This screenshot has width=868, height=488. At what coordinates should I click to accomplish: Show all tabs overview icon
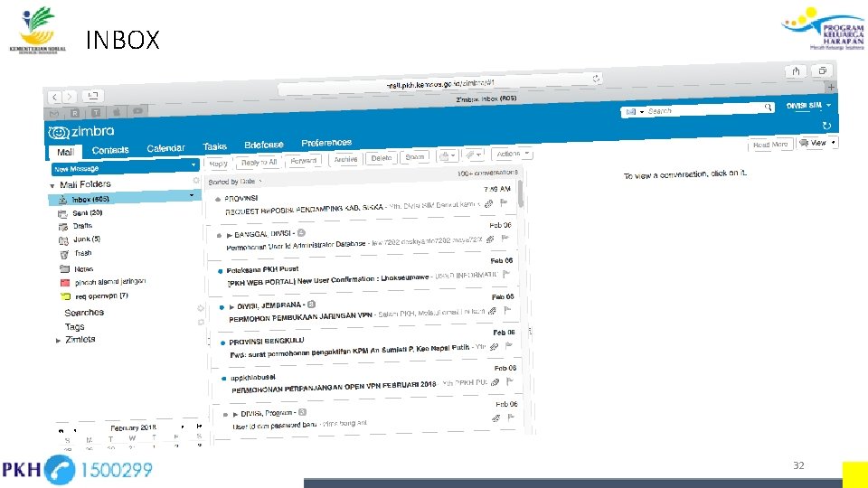(x=822, y=70)
